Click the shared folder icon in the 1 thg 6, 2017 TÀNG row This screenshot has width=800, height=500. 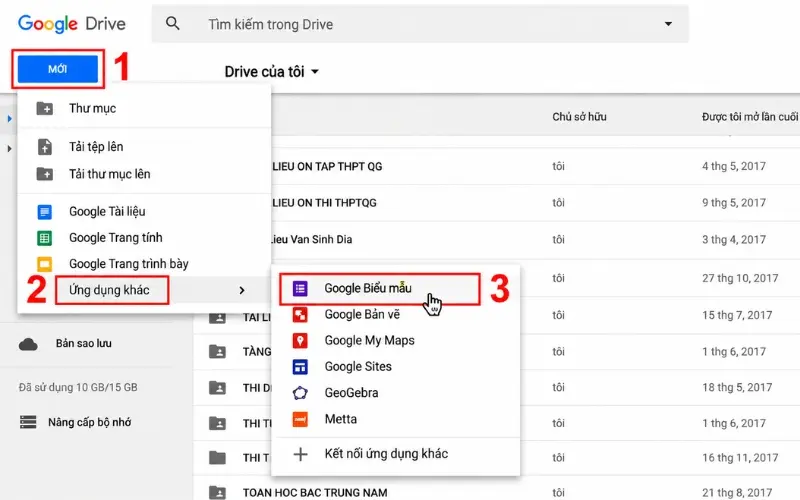217,352
